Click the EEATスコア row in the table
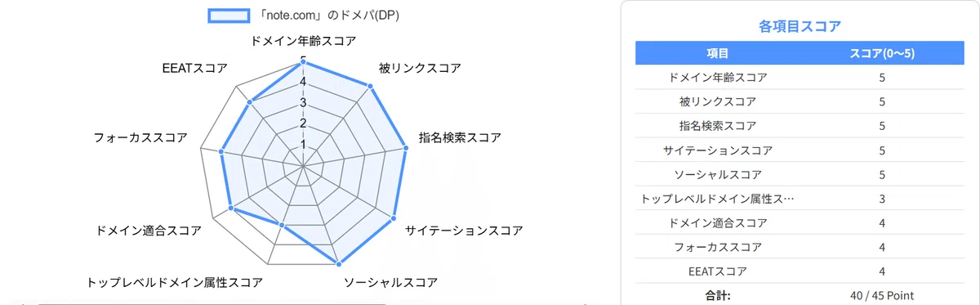 pos(800,271)
